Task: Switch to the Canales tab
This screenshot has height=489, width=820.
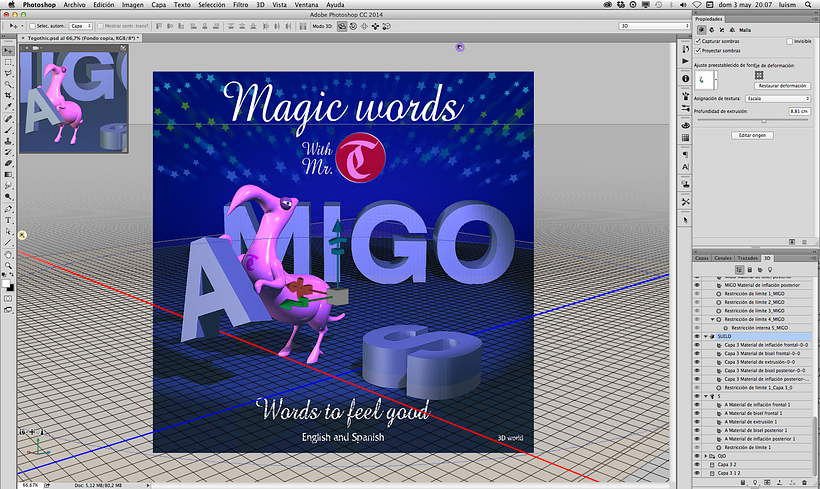Action: (x=723, y=258)
